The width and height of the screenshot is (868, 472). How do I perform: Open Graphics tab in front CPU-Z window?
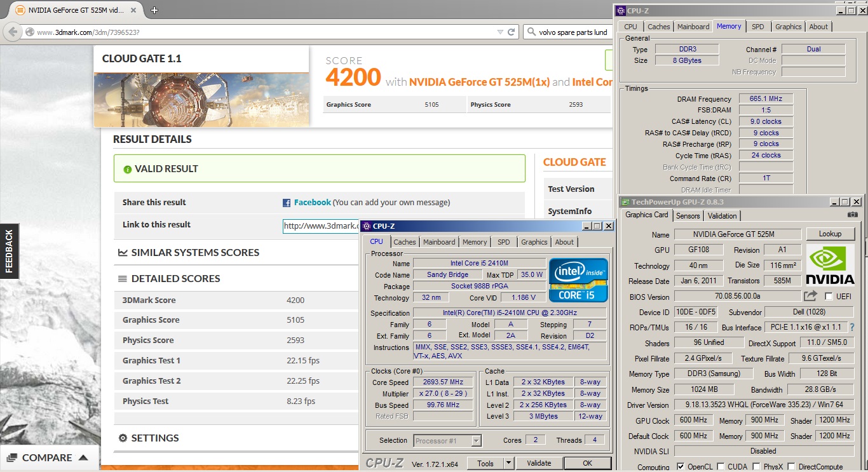click(x=534, y=242)
